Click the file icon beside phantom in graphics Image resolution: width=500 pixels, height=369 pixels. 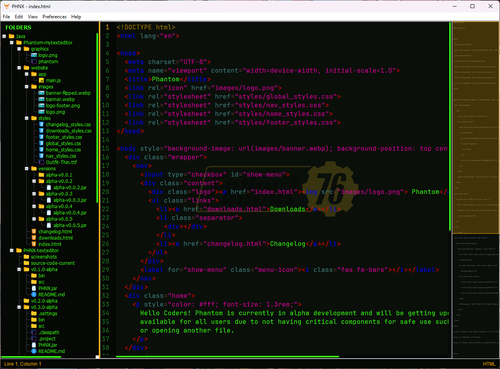click(34, 61)
